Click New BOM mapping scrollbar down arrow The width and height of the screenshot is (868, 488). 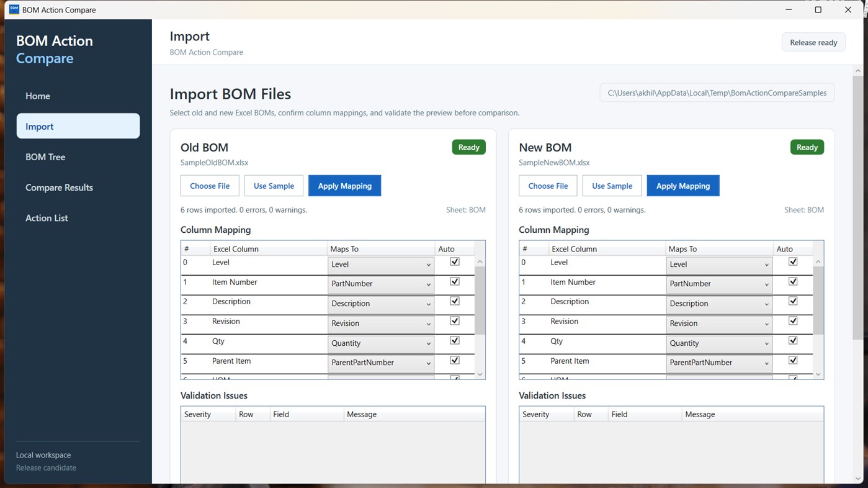pos(818,374)
